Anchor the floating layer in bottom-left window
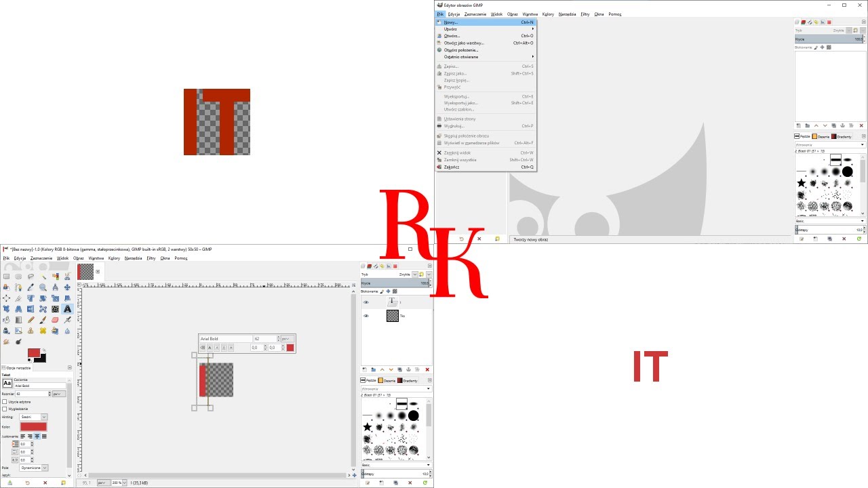 tap(408, 369)
